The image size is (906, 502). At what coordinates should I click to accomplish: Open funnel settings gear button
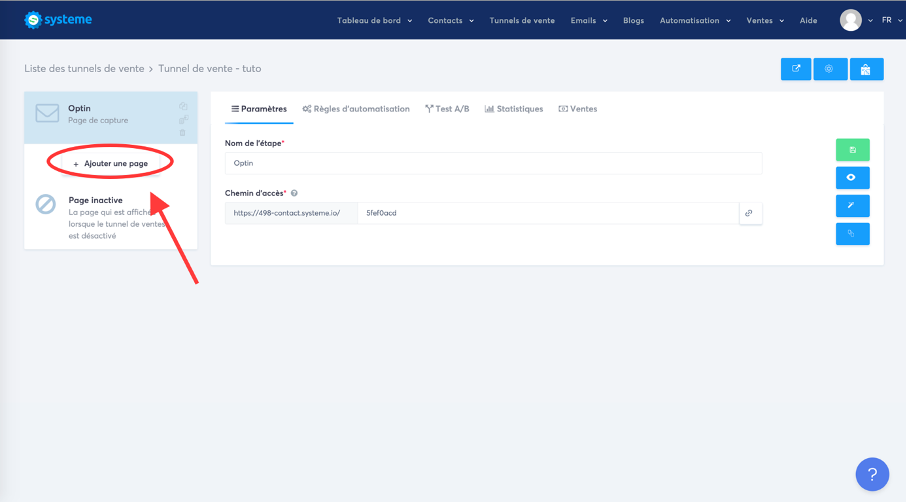[830, 69]
